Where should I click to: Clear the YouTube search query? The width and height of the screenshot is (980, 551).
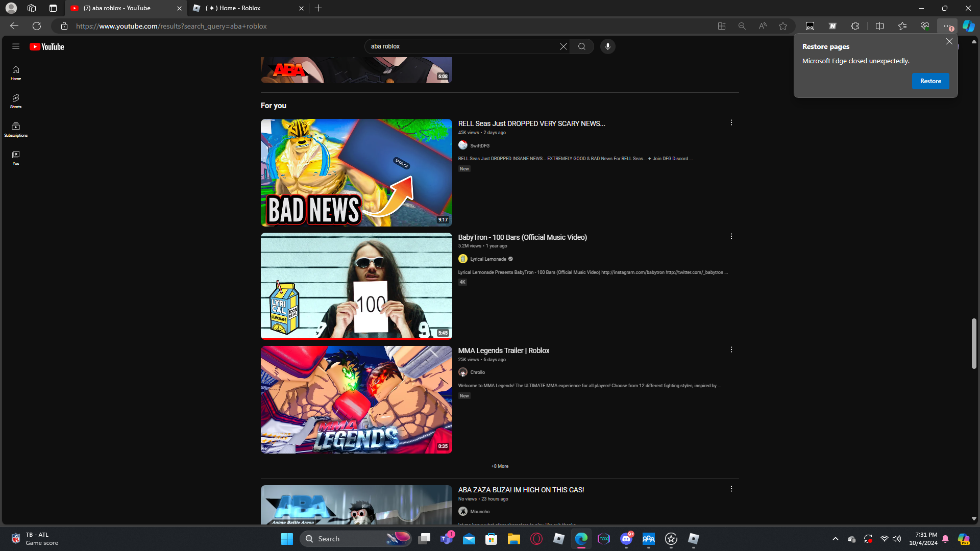(563, 46)
